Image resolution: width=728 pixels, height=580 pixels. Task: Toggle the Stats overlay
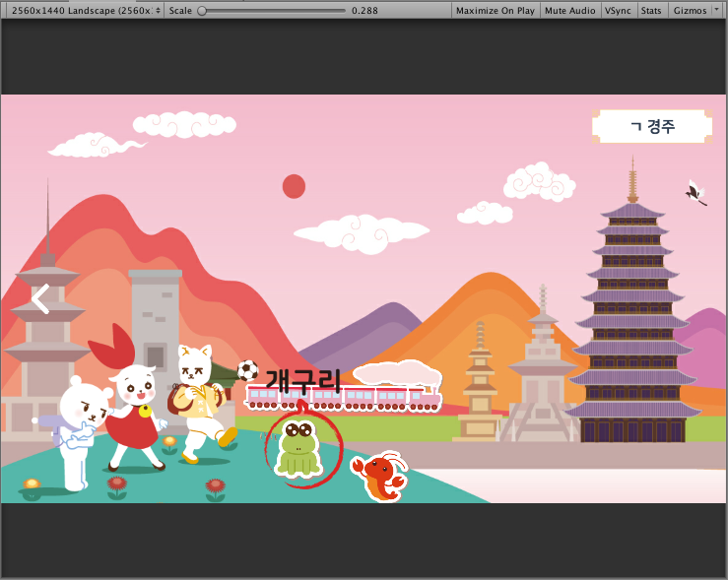pos(651,10)
